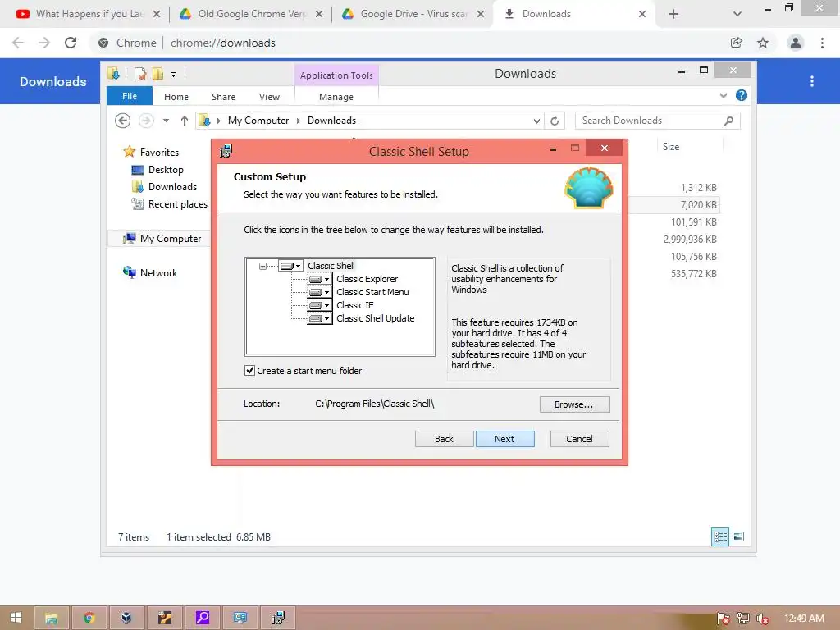The height and width of the screenshot is (630, 840).
Task: Click the Explorer back navigation arrow
Action: click(123, 121)
